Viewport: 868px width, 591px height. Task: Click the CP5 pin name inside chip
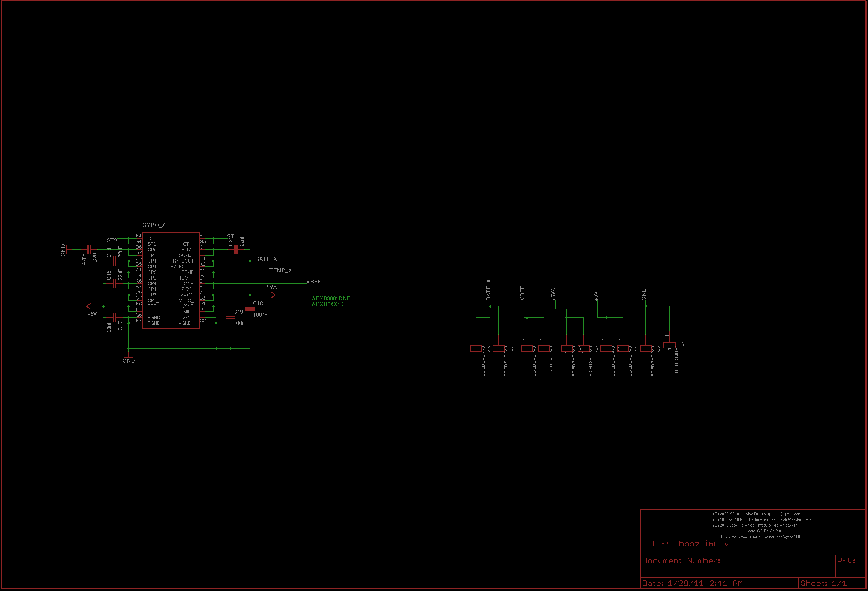152,250
